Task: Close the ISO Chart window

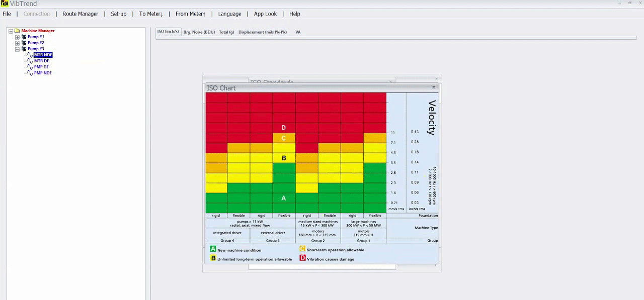Action: coord(434,87)
